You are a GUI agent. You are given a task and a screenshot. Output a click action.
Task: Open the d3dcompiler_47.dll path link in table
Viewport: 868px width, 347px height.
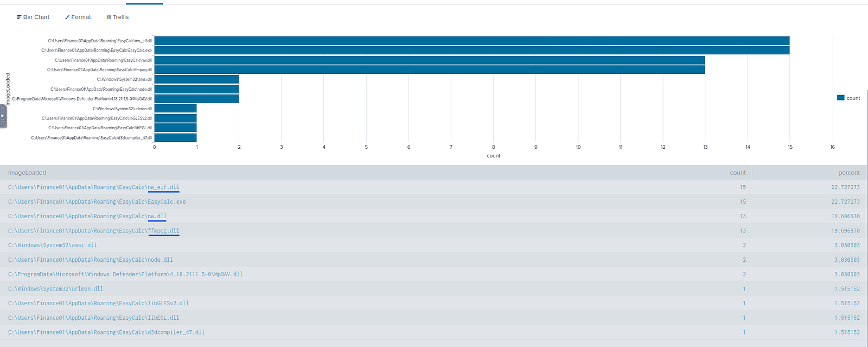coord(106,332)
